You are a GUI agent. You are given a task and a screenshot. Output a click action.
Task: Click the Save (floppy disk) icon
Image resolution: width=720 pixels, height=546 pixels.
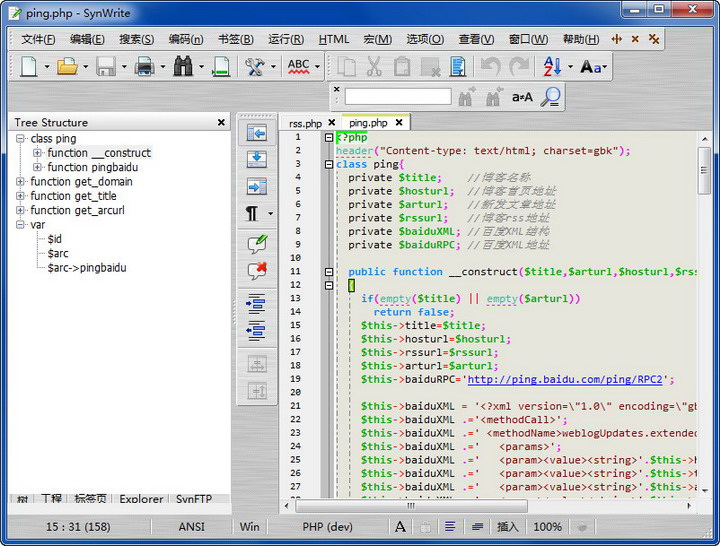105,67
